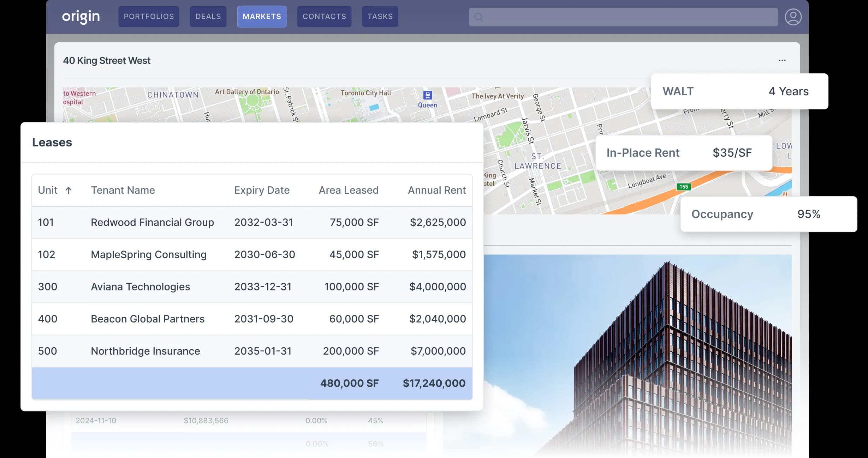
Task: Click the highway 155 shield on the map
Action: tap(684, 187)
